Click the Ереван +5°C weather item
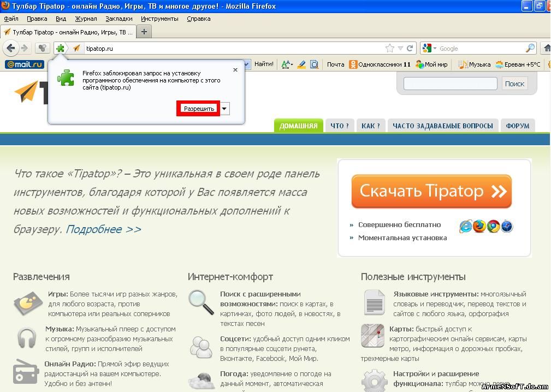This screenshot has width=551, height=392. (x=518, y=64)
